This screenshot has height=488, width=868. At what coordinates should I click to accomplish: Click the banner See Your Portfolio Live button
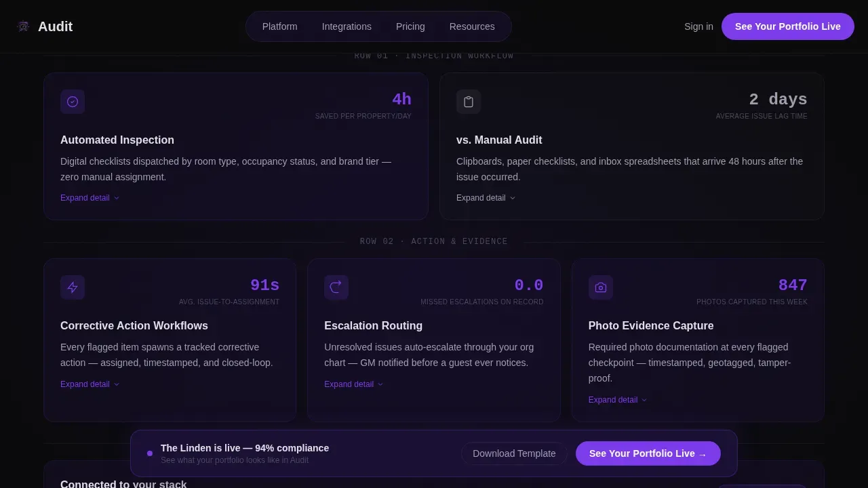[x=648, y=453]
